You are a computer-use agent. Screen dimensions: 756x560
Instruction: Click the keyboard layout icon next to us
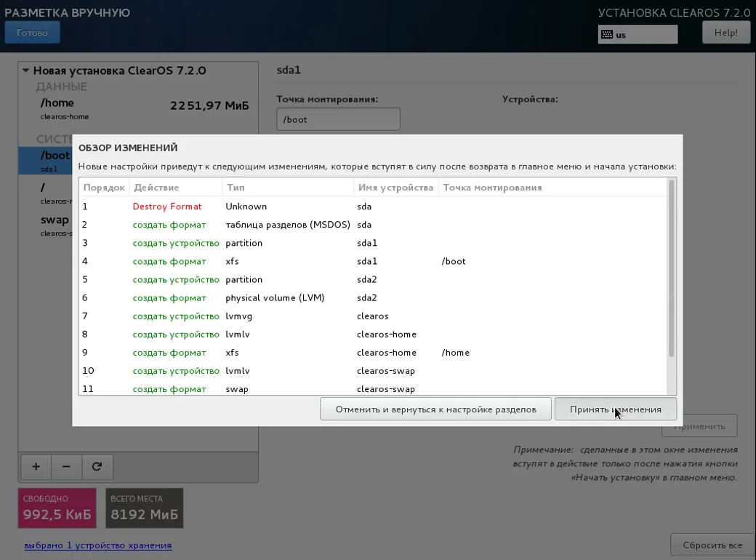607,35
